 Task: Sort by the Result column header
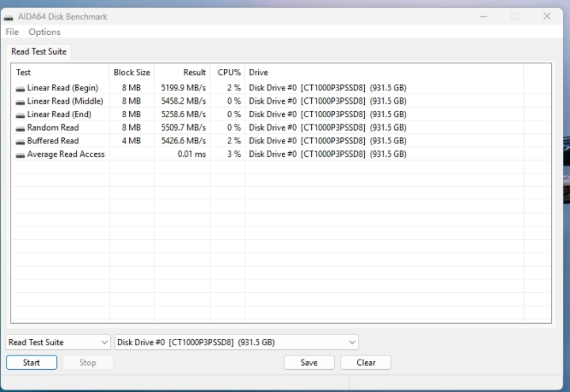pos(182,72)
